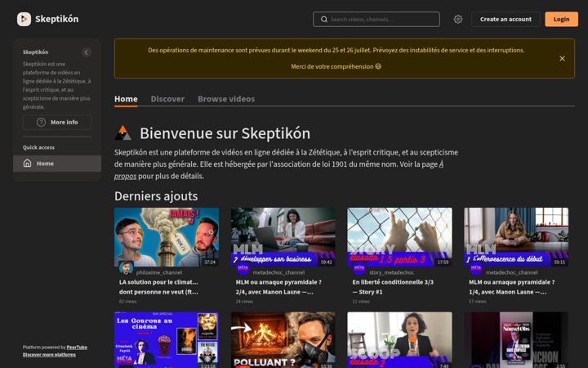Image resolution: width=588 pixels, height=368 pixels.
Task: Open settings via the gear icon
Action: [x=458, y=19]
